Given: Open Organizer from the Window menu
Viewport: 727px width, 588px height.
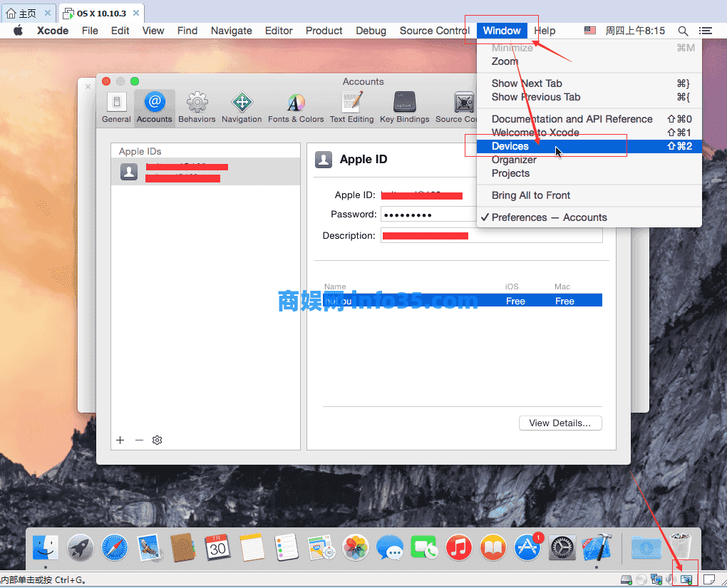Looking at the screenshot, I should click(589, 160).
